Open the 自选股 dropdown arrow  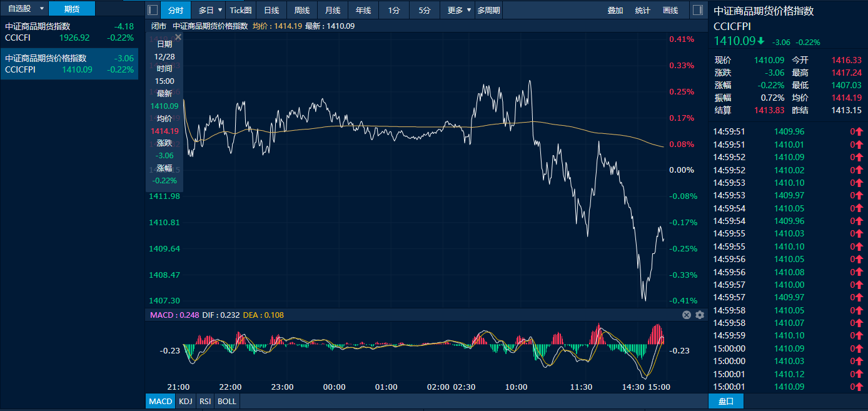pyautogui.click(x=41, y=9)
